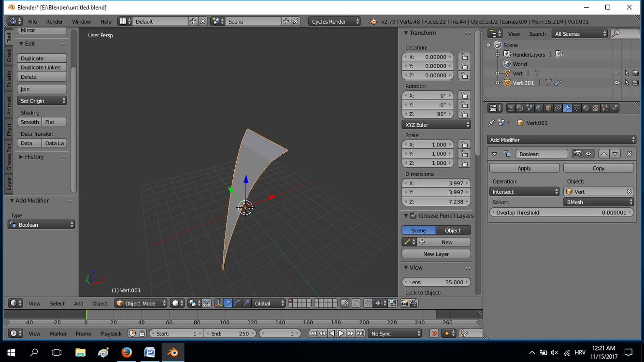Select the Physics properties tab icon
This screenshot has width=644, height=362.
tap(615, 108)
